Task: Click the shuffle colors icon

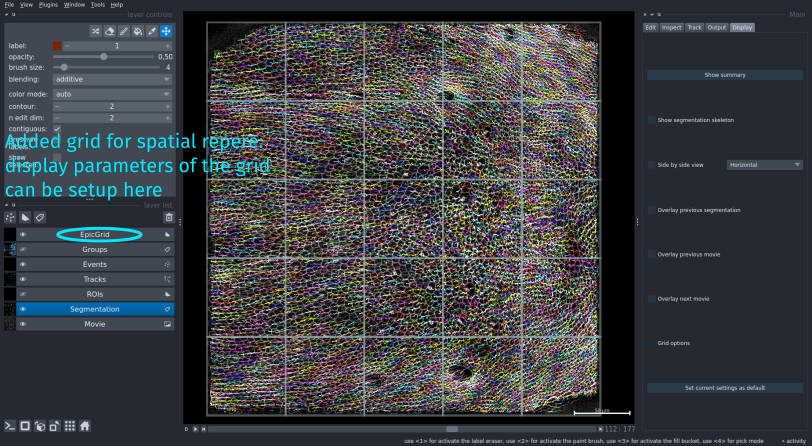Action: (x=95, y=31)
